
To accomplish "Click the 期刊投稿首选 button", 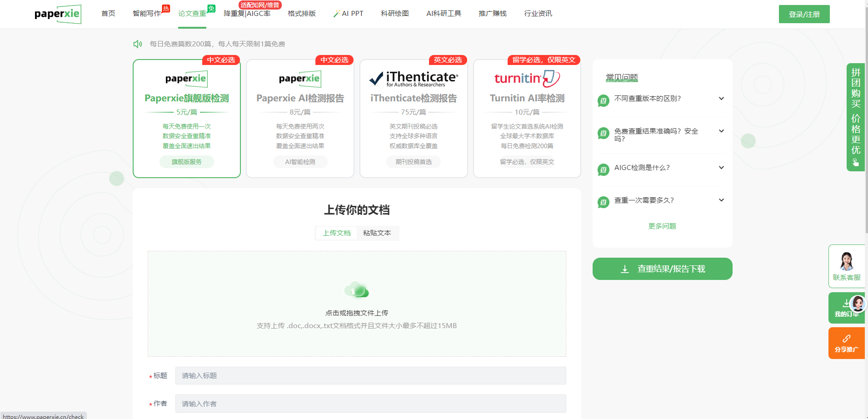I will pyautogui.click(x=414, y=162).
